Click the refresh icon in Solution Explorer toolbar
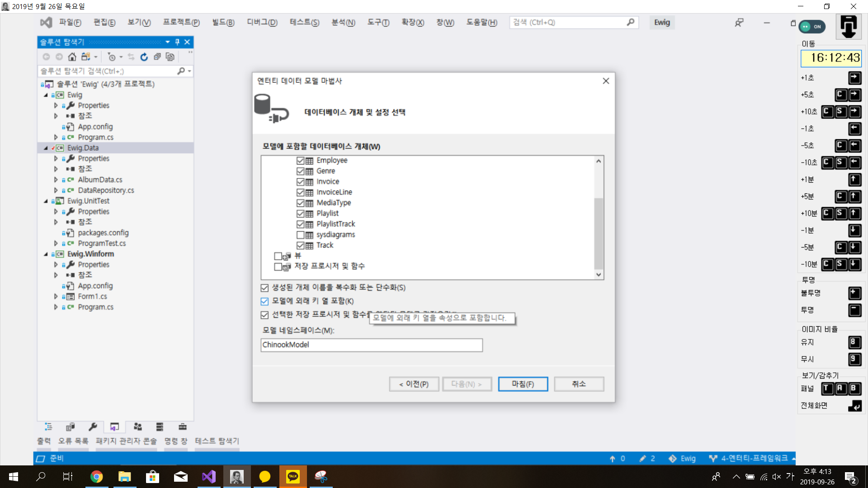 click(x=144, y=57)
